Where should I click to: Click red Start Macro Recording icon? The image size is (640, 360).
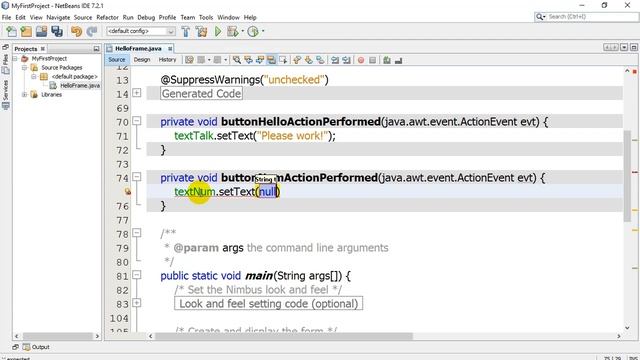coord(361,60)
